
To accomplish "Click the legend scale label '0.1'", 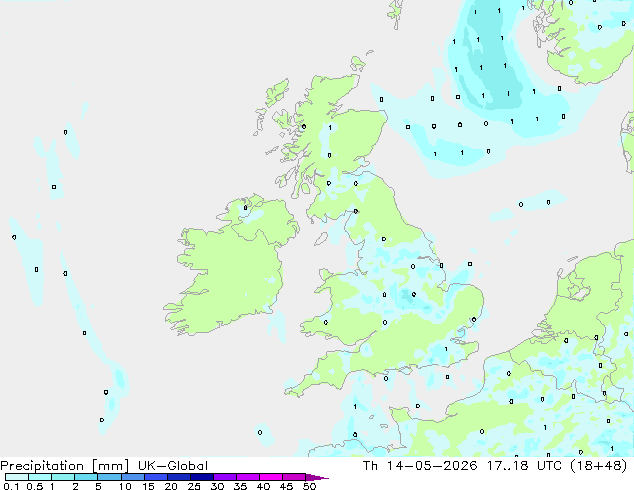I will [x=11, y=486].
